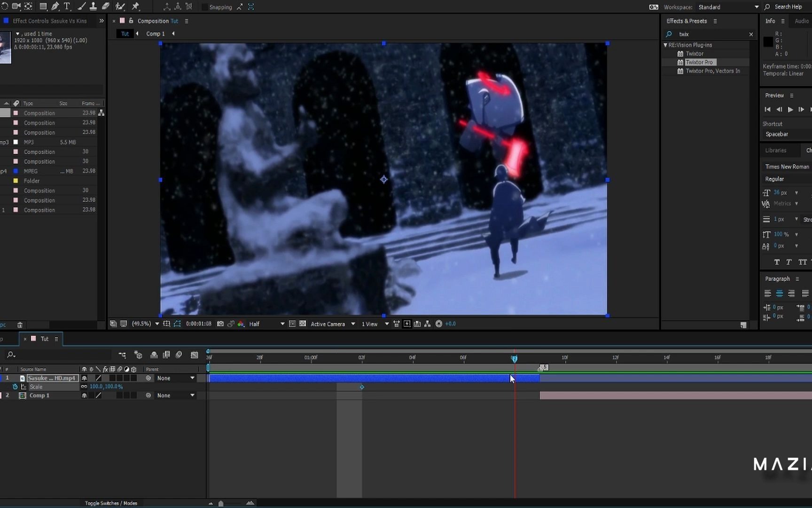Toggle the Scale stopwatch keyframe icon
812x508 pixels.
[15, 387]
